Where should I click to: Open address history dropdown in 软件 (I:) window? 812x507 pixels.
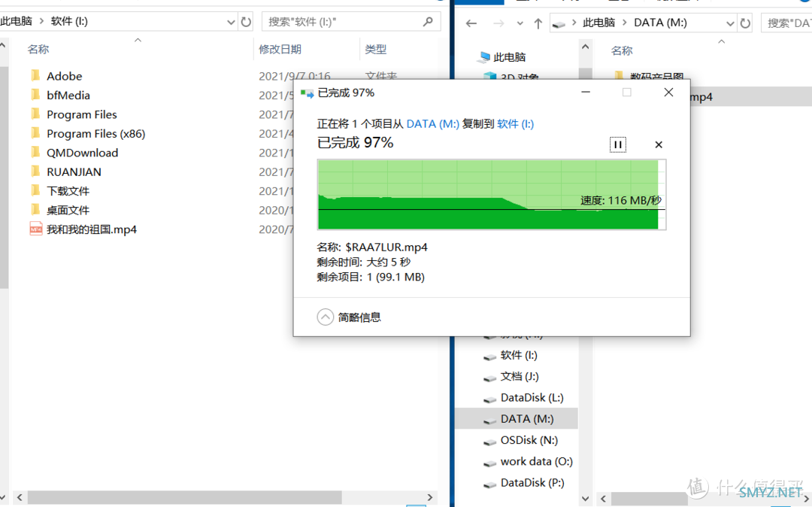click(231, 22)
